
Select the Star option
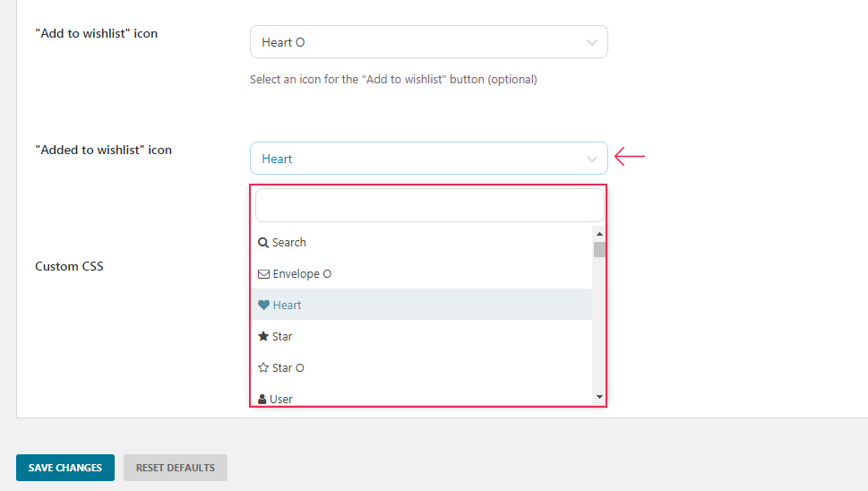click(282, 337)
